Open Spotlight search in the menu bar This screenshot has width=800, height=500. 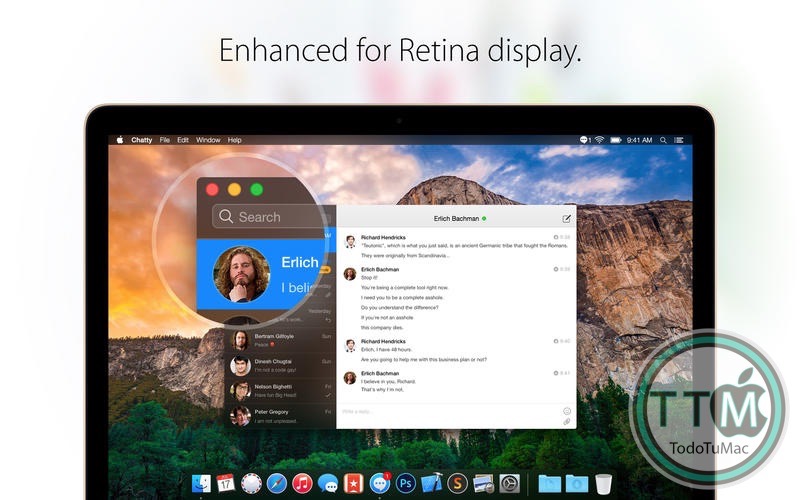click(663, 140)
